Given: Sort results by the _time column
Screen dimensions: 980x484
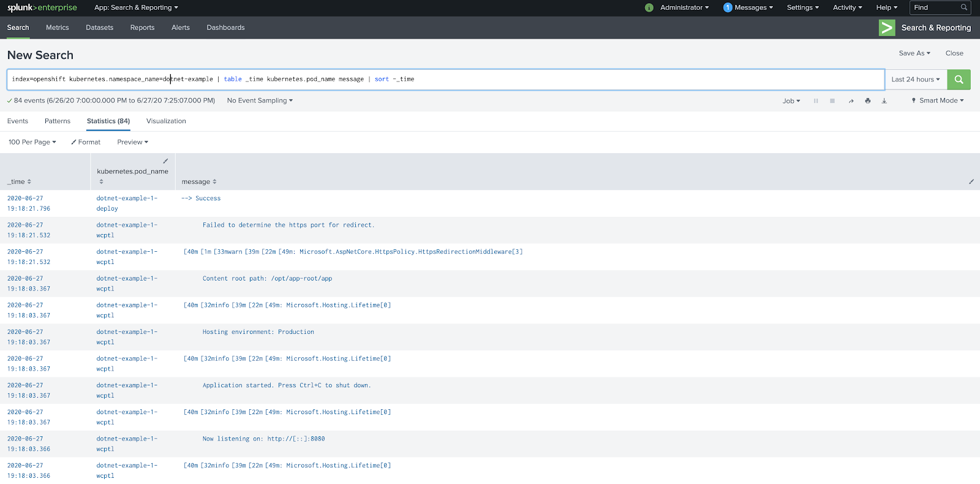Looking at the screenshot, I should [19, 182].
